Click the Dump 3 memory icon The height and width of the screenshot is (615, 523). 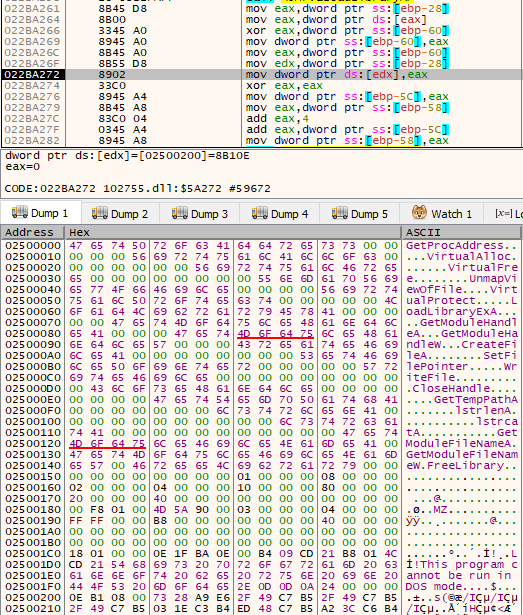[x=180, y=213]
